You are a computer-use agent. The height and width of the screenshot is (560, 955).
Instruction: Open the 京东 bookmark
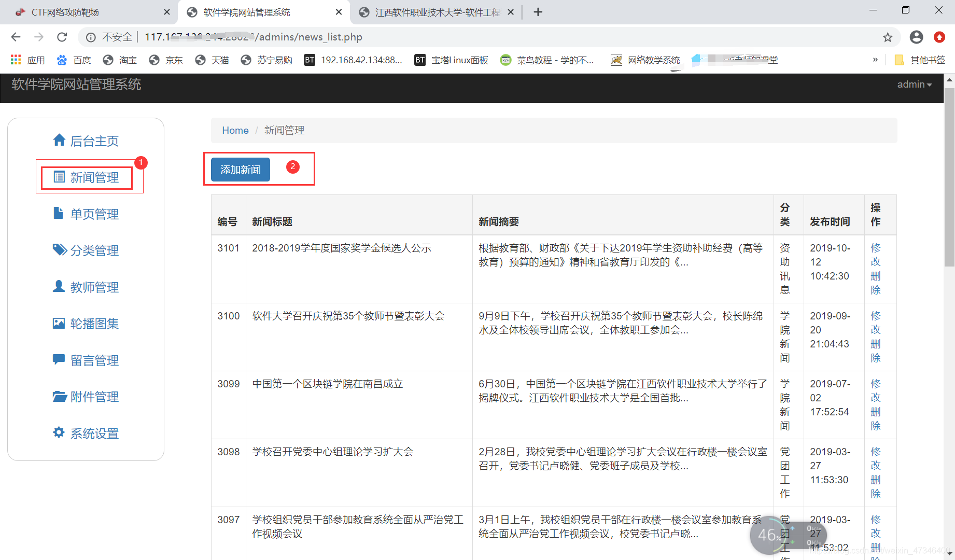click(166, 60)
